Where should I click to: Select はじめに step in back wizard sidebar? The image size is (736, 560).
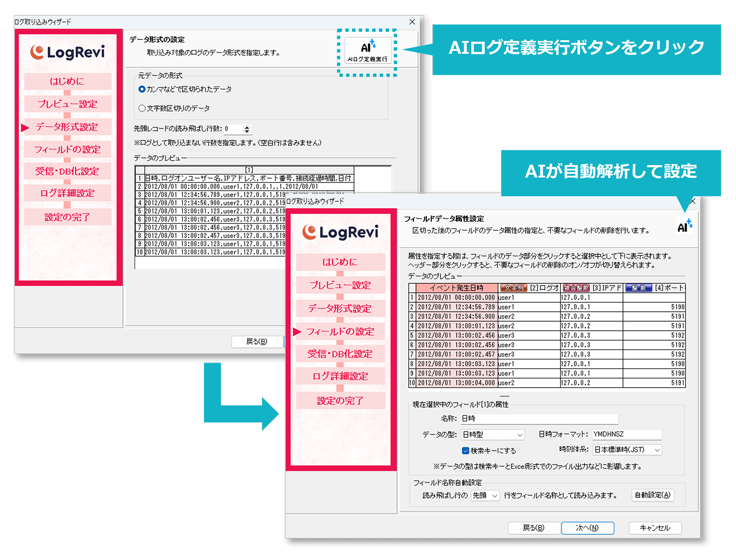(x=68, y=81)
